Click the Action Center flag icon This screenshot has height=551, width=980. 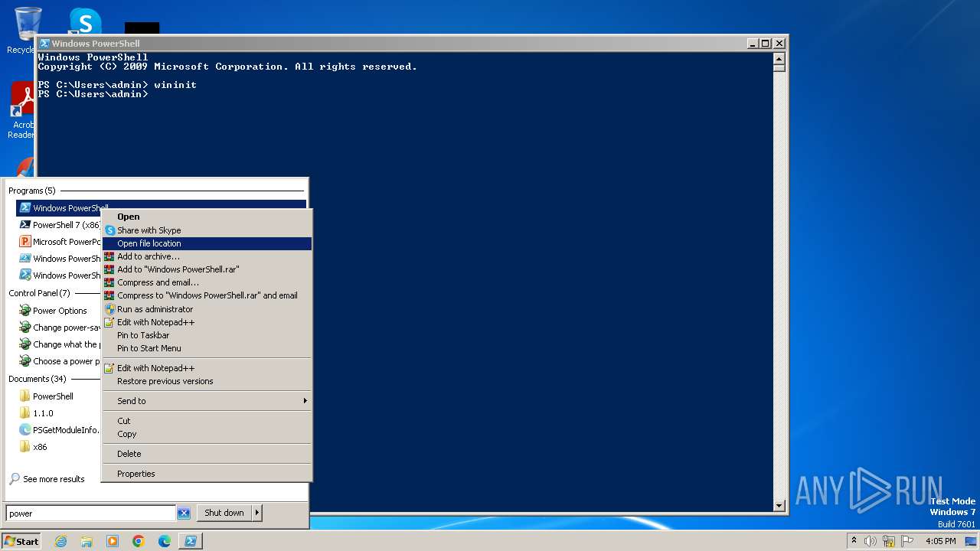pyautogui.click(x=907, y=541)
